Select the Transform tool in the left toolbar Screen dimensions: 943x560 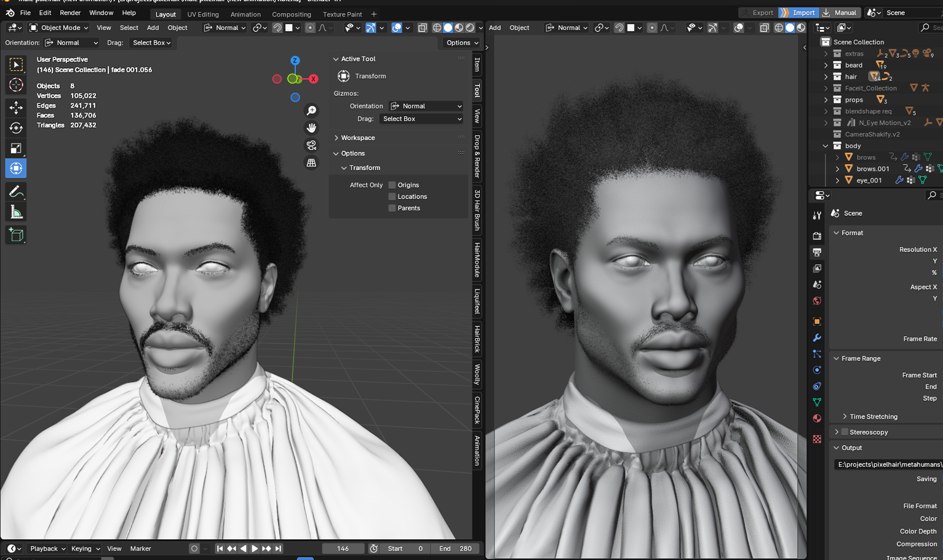(16, 168)
